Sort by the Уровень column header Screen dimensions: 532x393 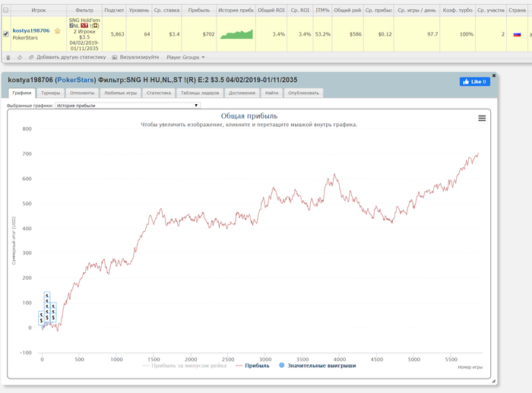139,10
